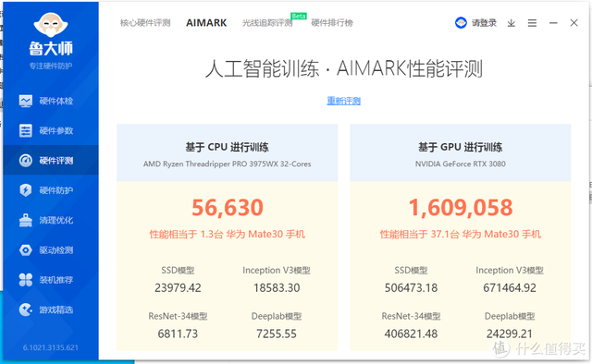The image size is (592, 364).
Task: Go to the 硬件排行榜 tab
Action: click(332, 23)
